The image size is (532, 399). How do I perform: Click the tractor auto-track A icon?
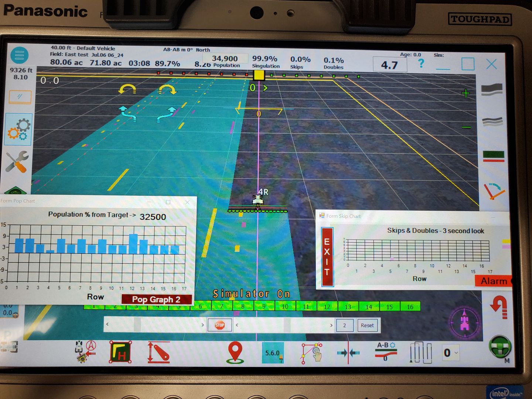point(85,351)
